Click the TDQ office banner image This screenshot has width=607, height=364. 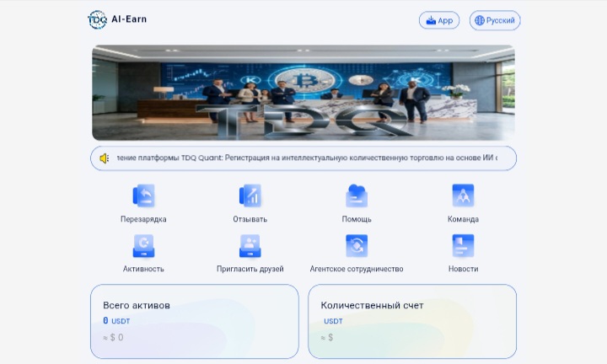tap(303, 93)
